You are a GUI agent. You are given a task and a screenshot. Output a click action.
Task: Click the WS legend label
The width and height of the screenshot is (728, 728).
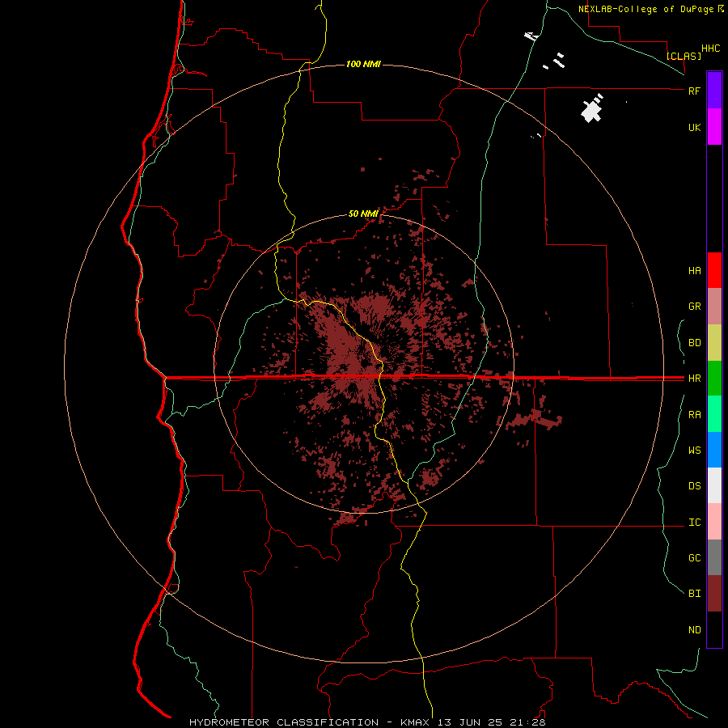pos(694,451)
